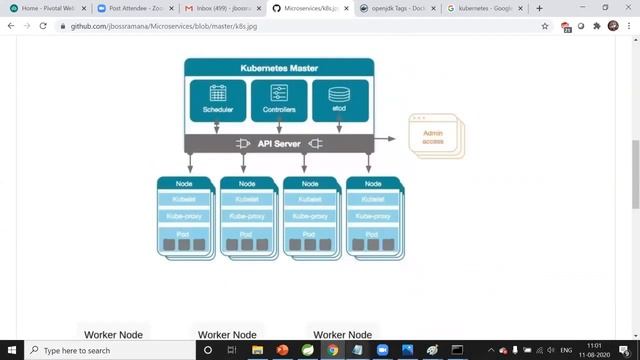
Task: Click the circular extension icon in toolbar
Action: [x=581, y=26]
